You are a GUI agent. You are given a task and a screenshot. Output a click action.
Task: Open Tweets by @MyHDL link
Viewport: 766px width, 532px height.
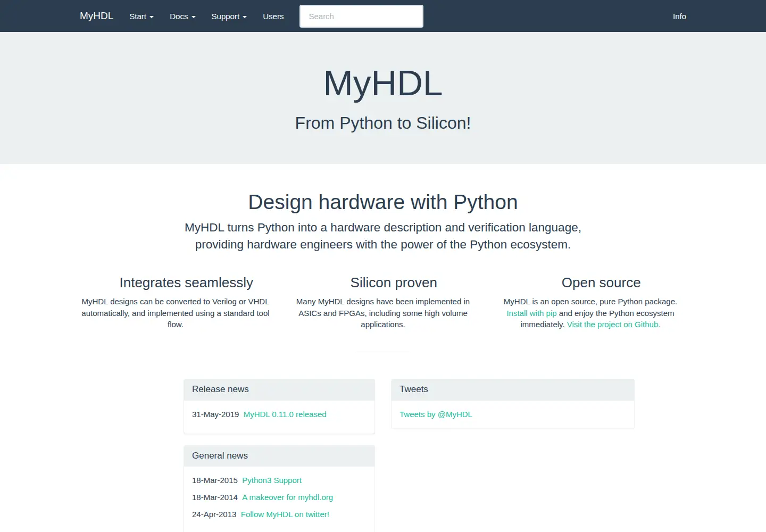point(436,414)
